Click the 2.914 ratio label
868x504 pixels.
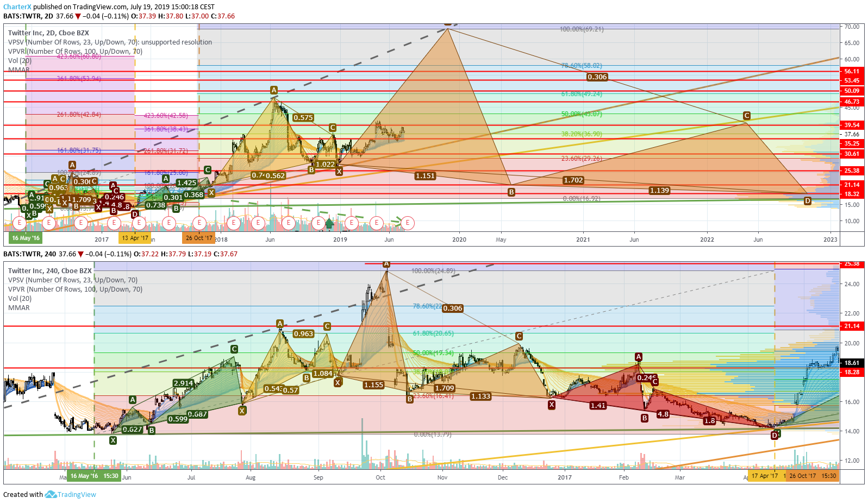183,383
